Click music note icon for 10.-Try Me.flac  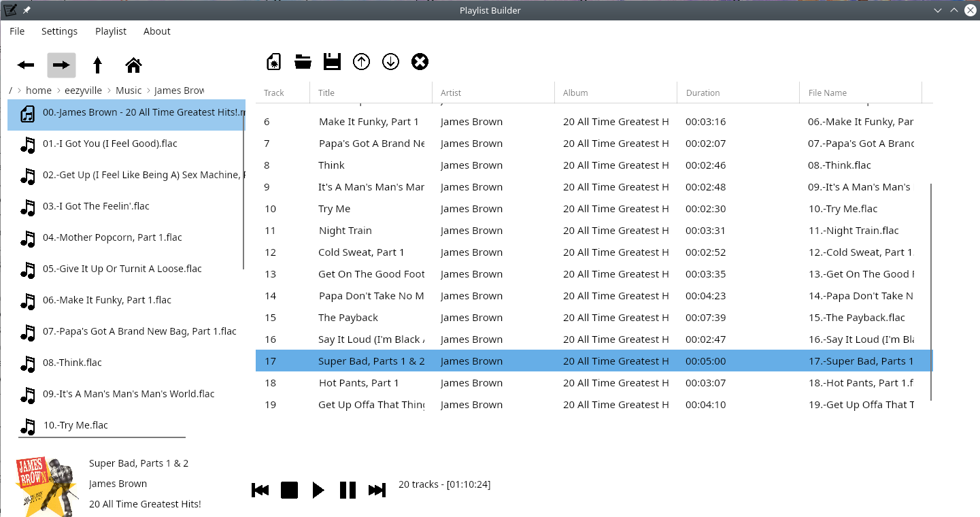point(27,426)
